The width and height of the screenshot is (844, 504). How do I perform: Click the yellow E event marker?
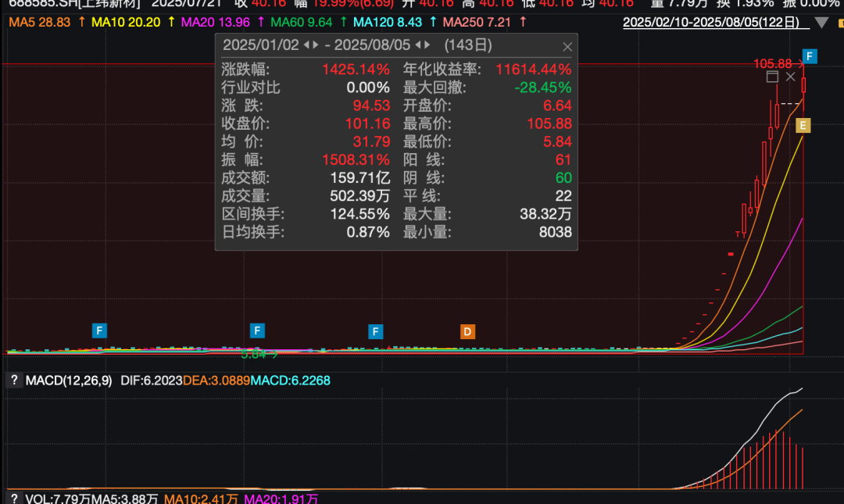click(803, 125)
